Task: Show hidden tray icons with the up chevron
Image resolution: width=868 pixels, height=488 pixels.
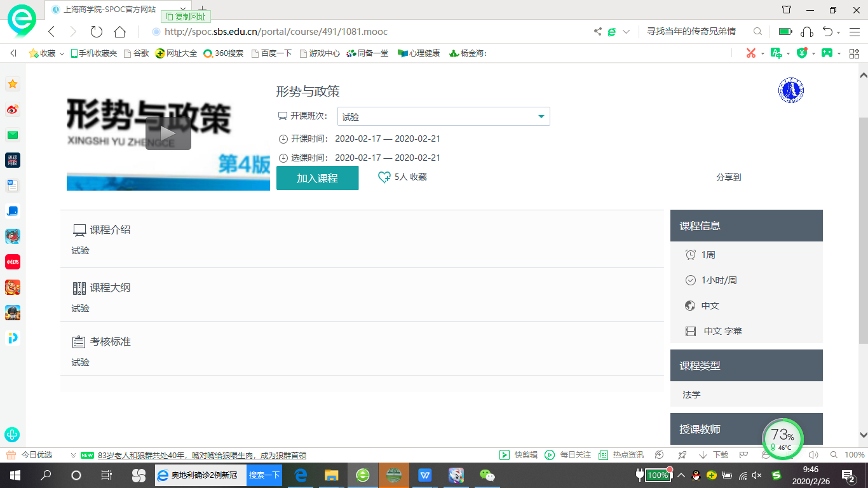Action: click(x=681, y=475)
